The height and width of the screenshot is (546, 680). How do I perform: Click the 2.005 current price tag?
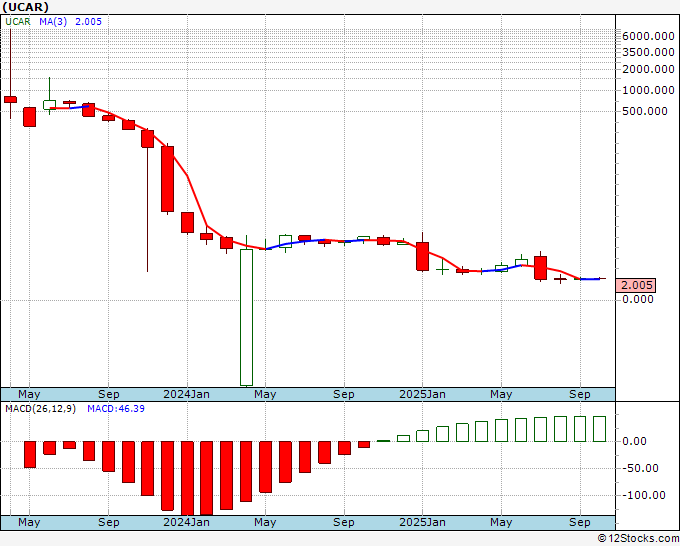(637, 285)
